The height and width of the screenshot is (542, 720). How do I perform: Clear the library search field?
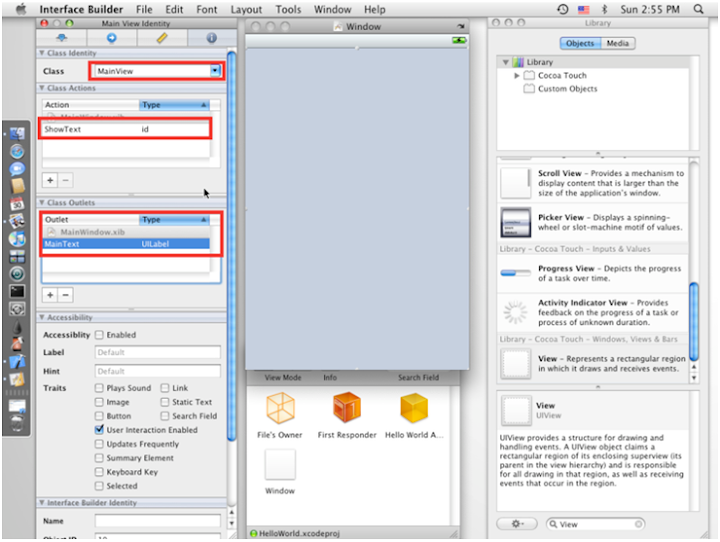pyautogui.click(x=638, y=524)
